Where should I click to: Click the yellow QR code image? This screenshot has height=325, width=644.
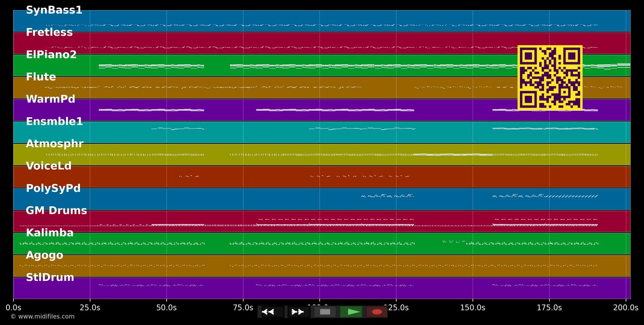click(x=550, y=78)
